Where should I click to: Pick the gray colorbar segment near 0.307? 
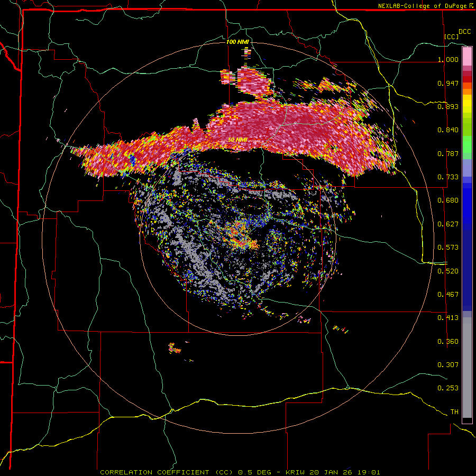click(x=467, y=368)
